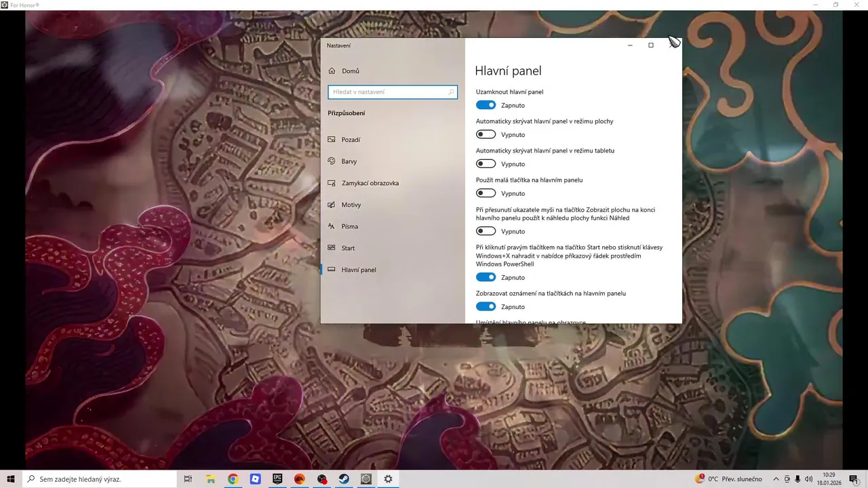Open Task View on the taskbar
This screenshot has height=488, width=868.
coord(189,479)
